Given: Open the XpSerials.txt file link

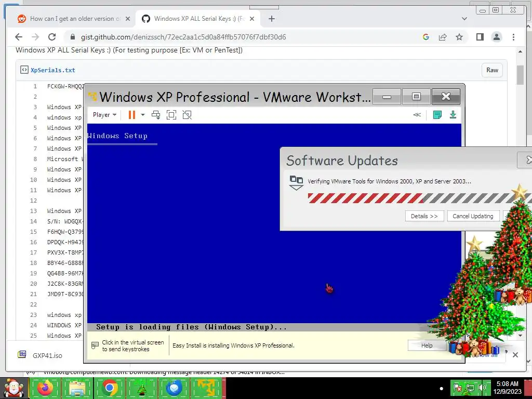Looking at the screenshot, I should tap(53, 70).
